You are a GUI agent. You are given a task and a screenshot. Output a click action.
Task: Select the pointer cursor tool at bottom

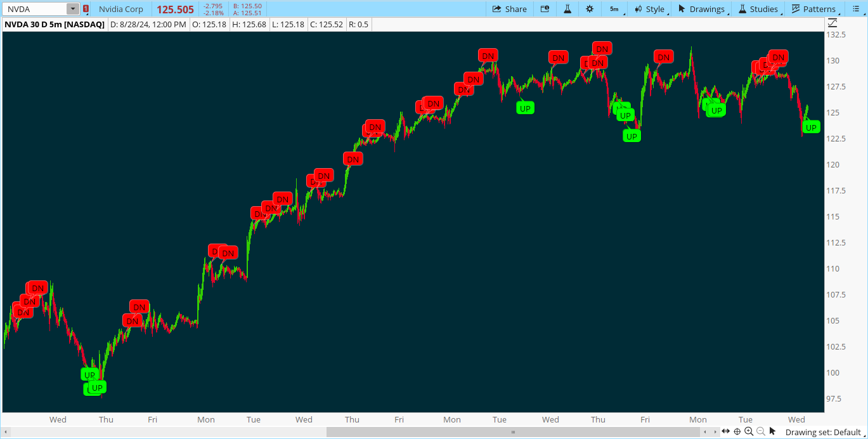click(772, 431)
